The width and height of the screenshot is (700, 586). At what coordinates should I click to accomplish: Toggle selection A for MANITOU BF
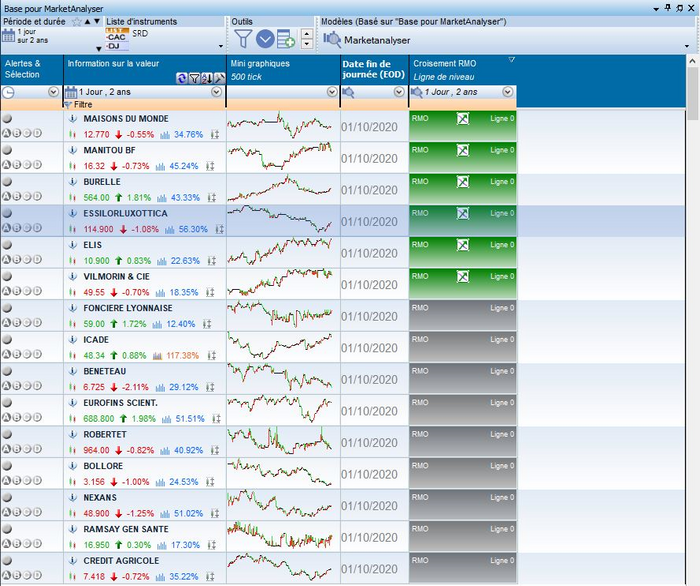pyautogui.click(x=6, y=165)
